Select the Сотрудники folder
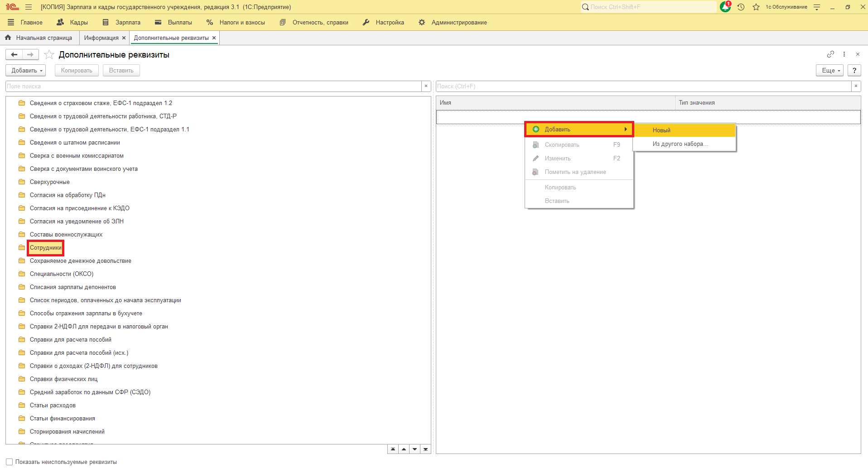Image resolution: width=868 pixels, height=473 pixels. (46, 248)
